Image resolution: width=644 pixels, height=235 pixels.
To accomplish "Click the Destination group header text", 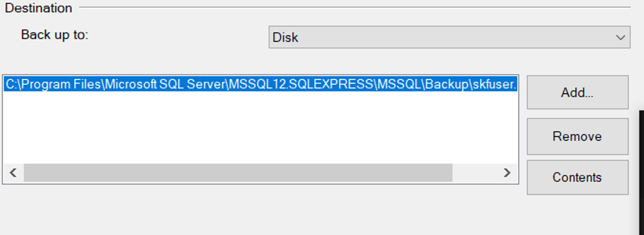I will [x=39, y=8].
